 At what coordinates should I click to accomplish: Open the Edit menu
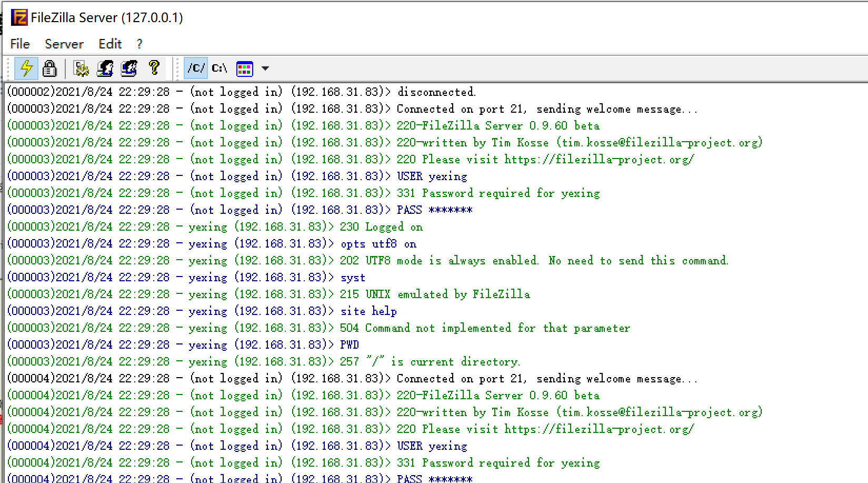110,44
